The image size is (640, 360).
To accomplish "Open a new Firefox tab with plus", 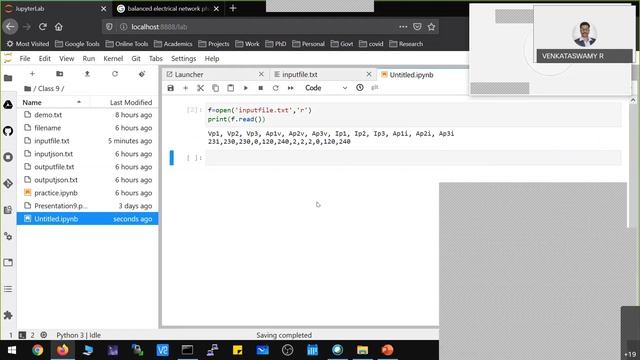I will (233, 8).
